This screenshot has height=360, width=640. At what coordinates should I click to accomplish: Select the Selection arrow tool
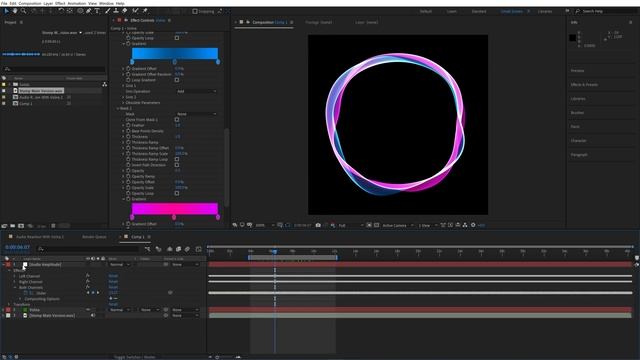[6, 11]
